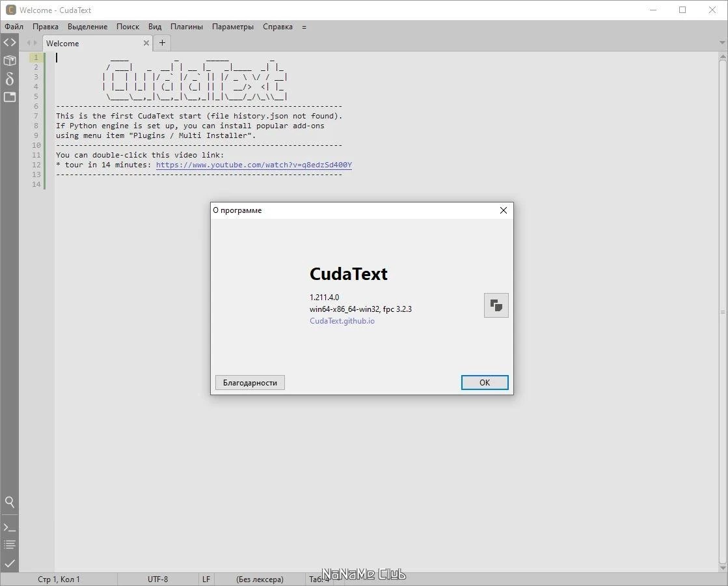Open the Вид menu
The height and width of the screenshot is (586, 728).
(155, 27)
